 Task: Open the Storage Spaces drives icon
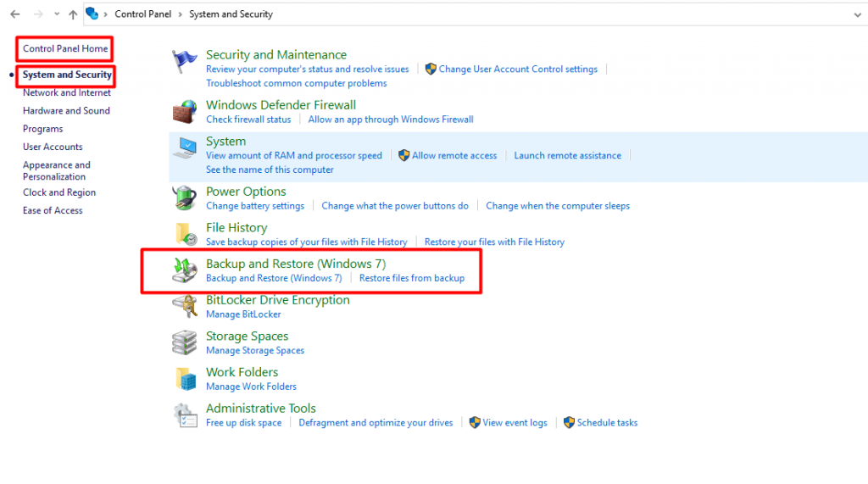pyautogui.click(x=185, y=342)
